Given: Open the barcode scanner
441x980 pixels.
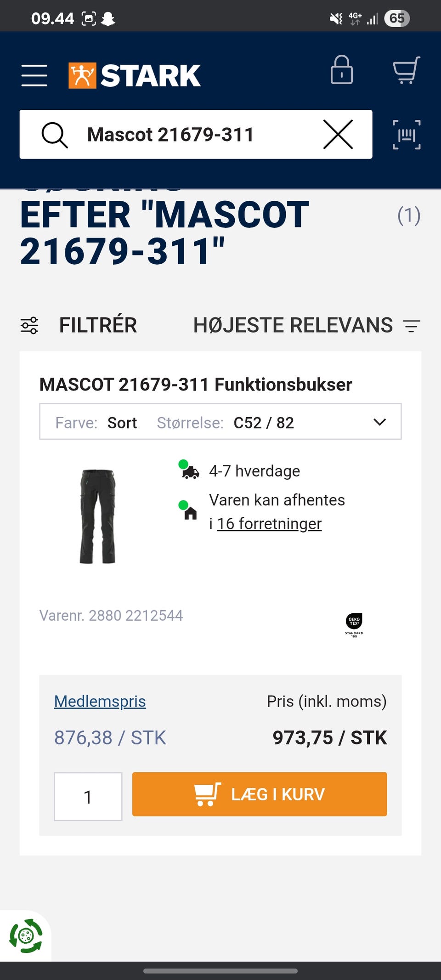Looking at the screenshot, I should tap(407, 134).
